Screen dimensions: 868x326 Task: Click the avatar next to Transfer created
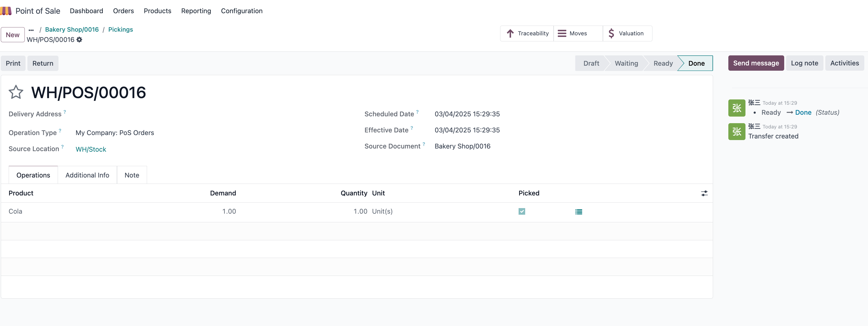[x=737, y=131]
